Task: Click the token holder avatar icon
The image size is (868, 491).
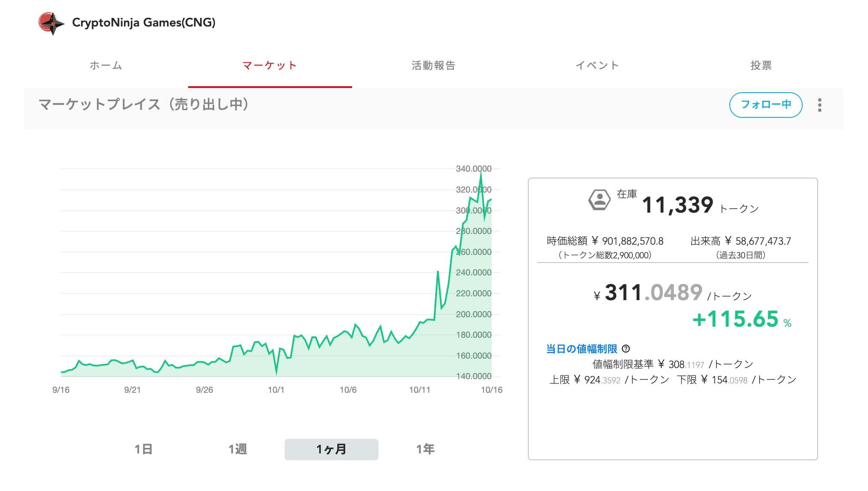Action: click(x=600, y=200)
